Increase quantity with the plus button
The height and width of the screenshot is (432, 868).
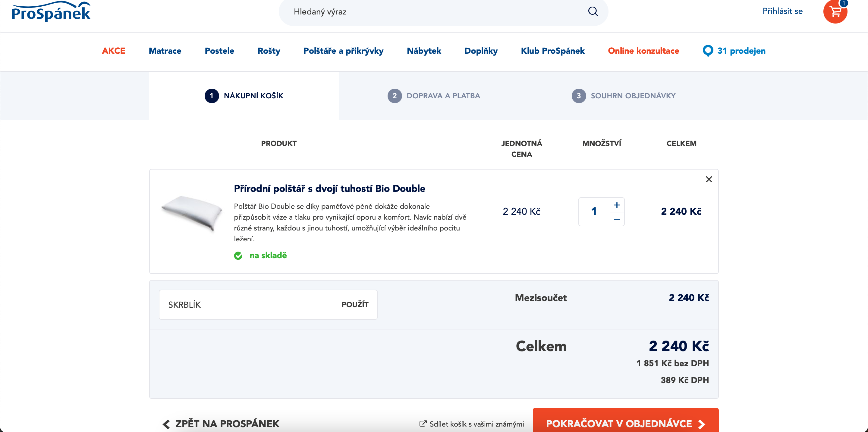click(x=617, y=205)
